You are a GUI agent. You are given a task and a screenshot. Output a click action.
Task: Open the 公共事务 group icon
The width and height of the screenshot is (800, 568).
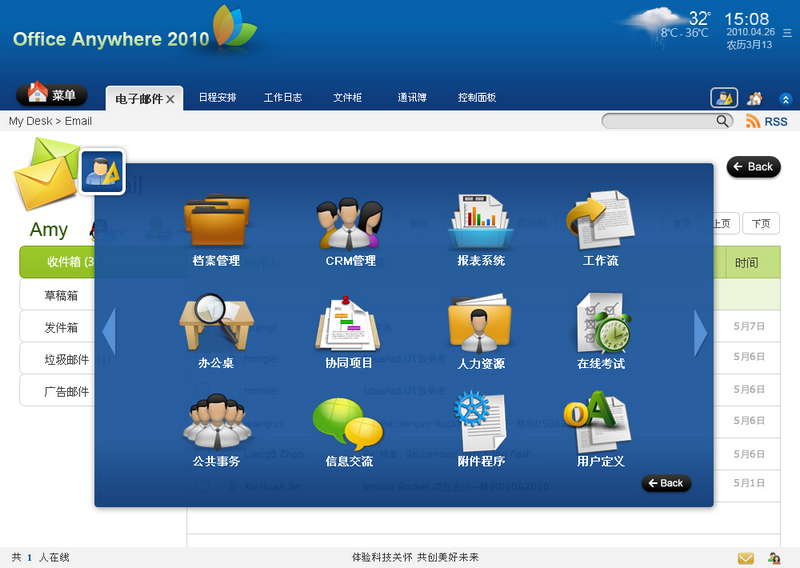(x=217, y=422)
